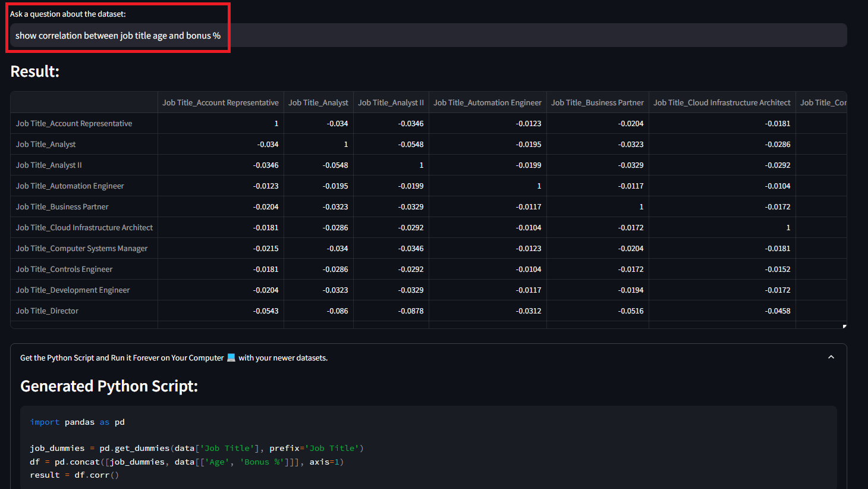Sort by the Job Title_Analyst column header
Image resolution: width=868 pixels, height=489 pixels.
319,102
